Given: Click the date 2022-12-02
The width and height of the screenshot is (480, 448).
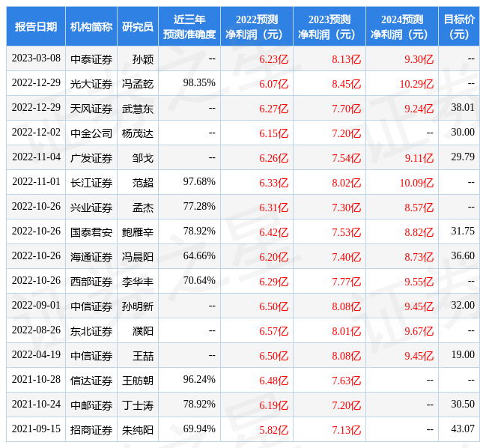Looking at the screenshot, I should click(x=36, y=133).
